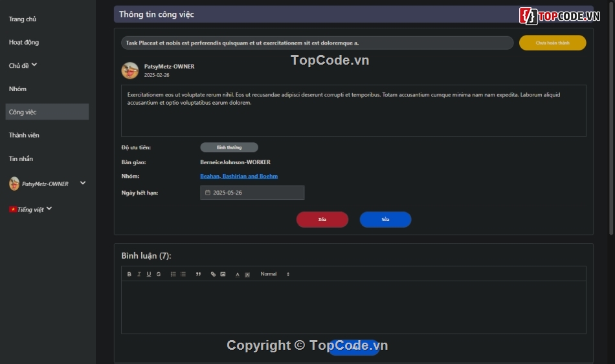Viewport: 615px width, 364px height.
Task: Click into the comment editor text area
Action: click(x=353, y=307)
